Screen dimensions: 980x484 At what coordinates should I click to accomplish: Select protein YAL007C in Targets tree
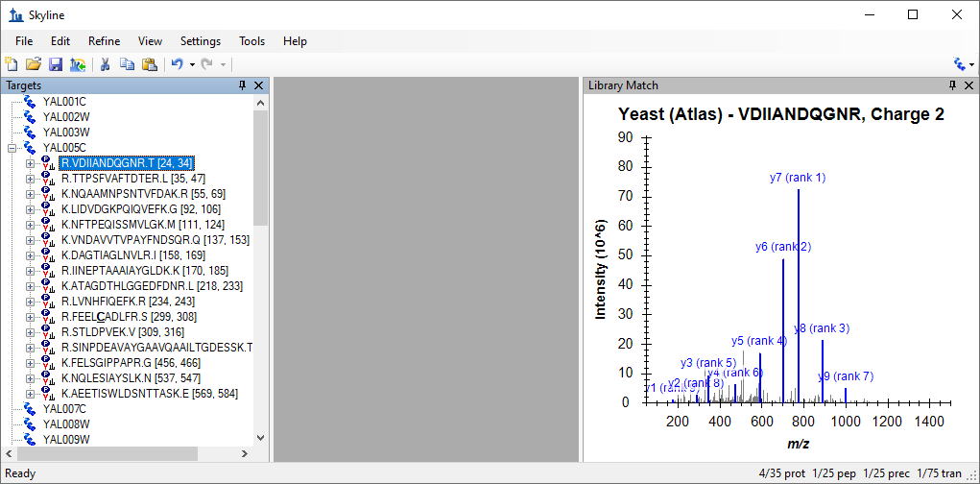[63, 409]
